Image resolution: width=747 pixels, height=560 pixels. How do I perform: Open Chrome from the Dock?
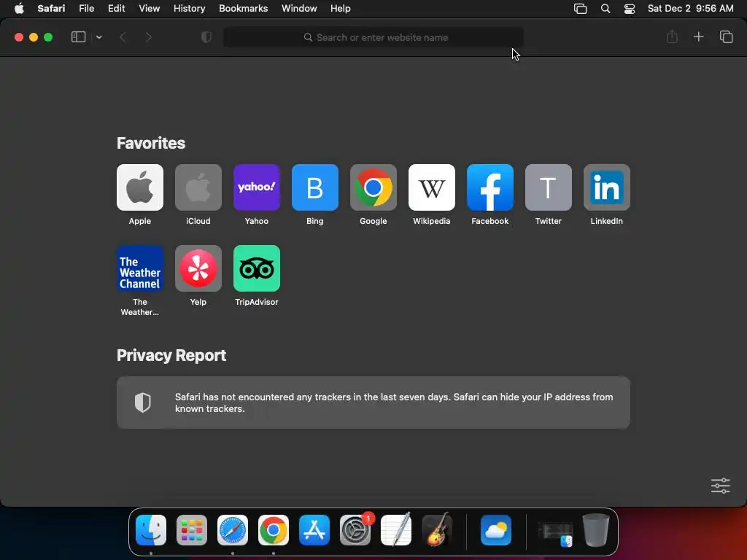[x=274, y=530]
